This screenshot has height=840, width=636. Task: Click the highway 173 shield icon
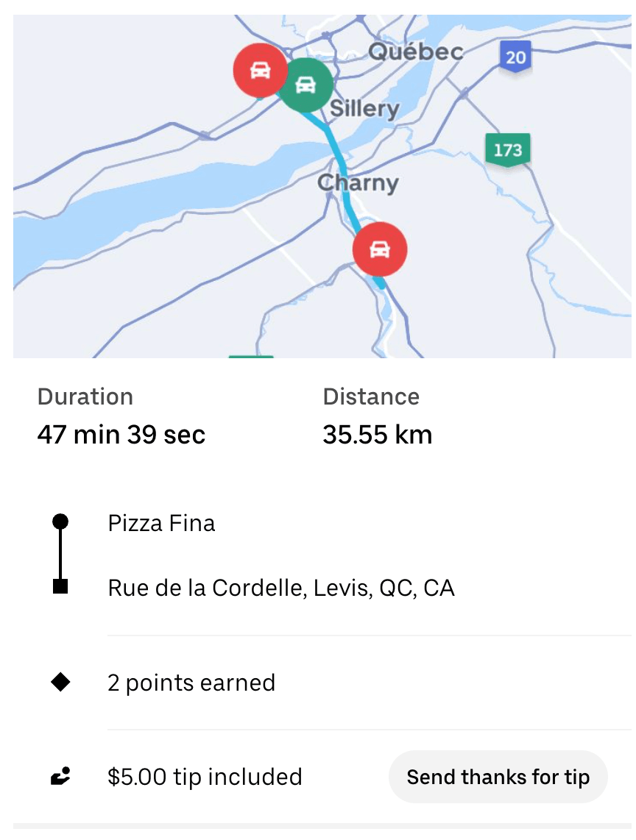click(x=507, y=150)
